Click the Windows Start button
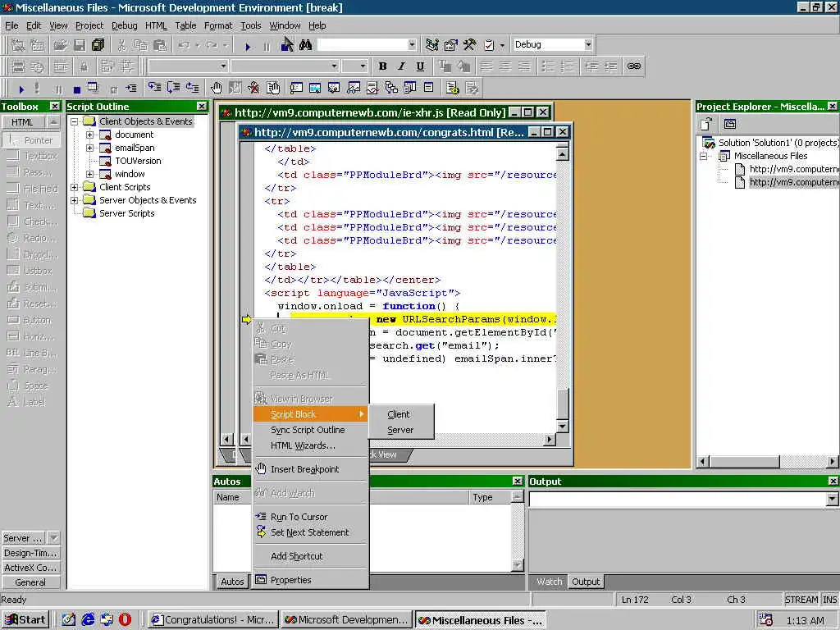The image size is (840, 630). click(x=25, y=620)
